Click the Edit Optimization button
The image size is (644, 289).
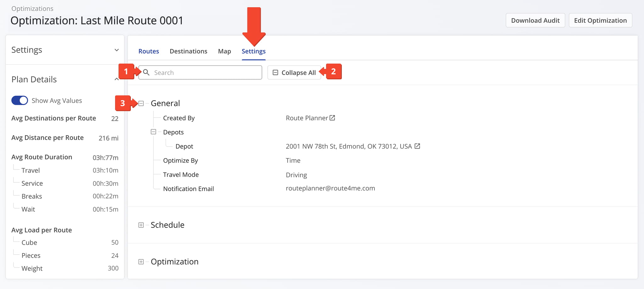click(x=600, y=20)
